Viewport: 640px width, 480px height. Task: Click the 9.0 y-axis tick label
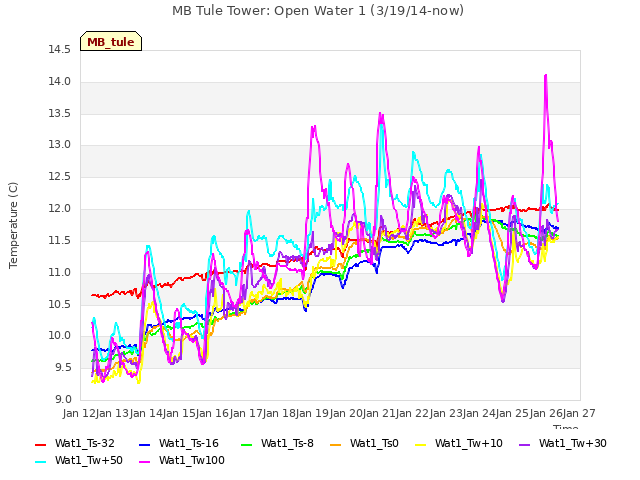[63, 400]
